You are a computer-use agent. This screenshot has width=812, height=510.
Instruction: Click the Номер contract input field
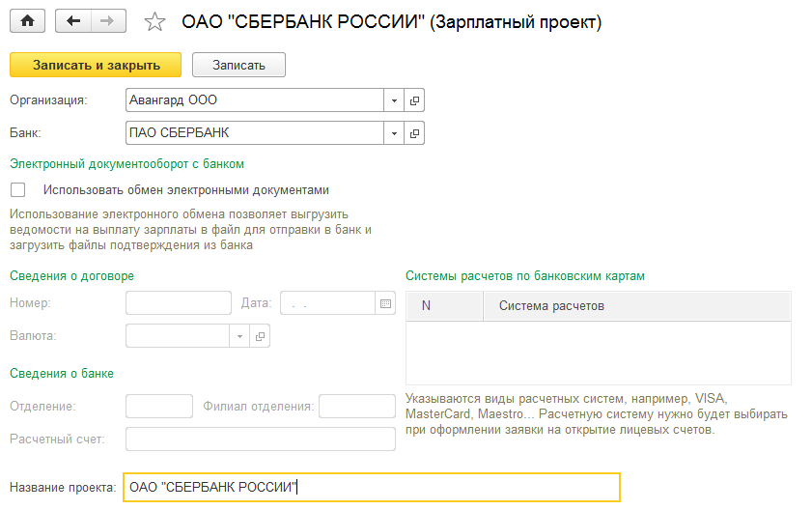tap(179, 303)
